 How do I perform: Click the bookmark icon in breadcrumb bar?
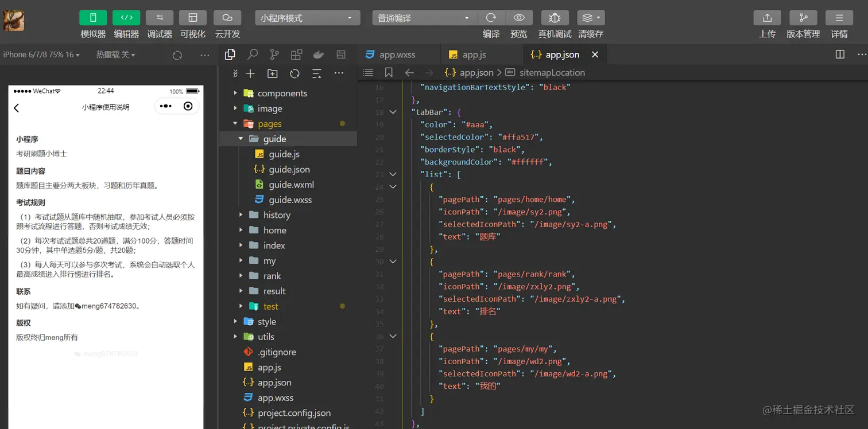[x=389, y=72]
